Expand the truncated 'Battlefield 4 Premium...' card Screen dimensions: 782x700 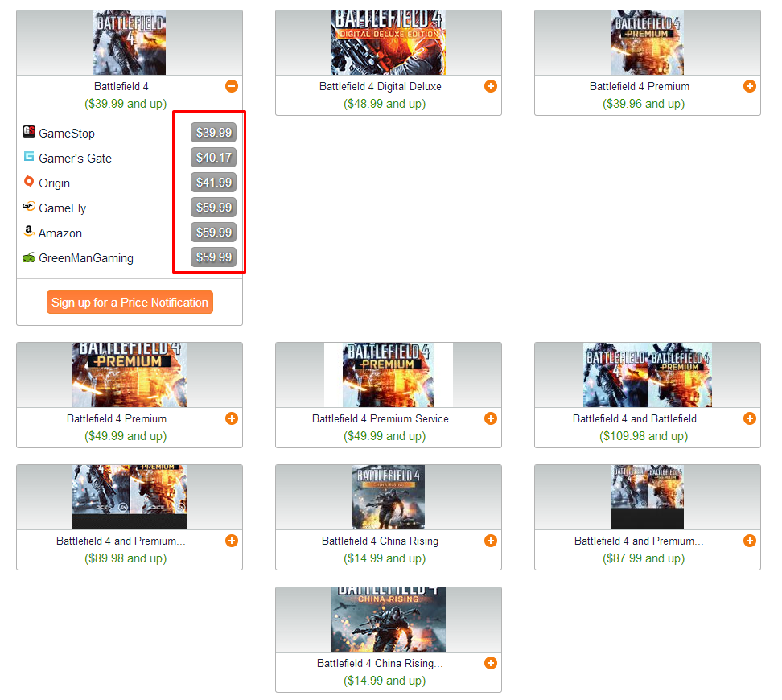[232, 418]
